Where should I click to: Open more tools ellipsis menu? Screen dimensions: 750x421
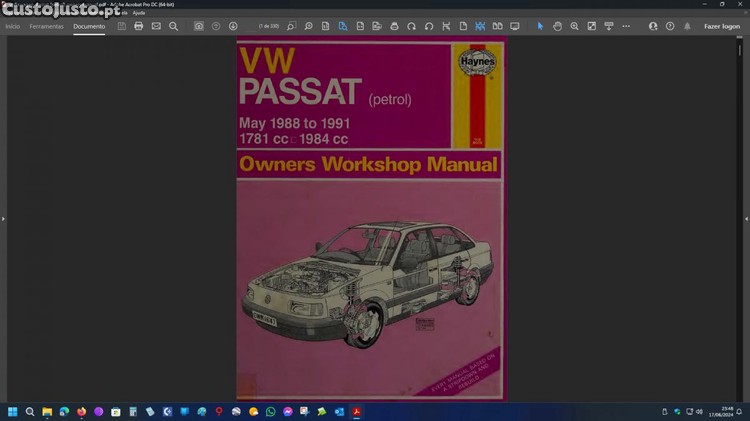pyautogui.click(x=625, y=26)
